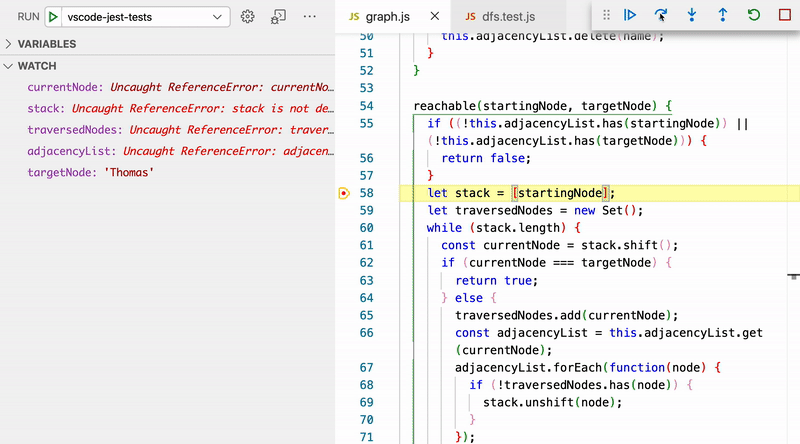Click line number 54 in the gutter
The height and width of the screenshot is (444, 800).
(366, 106)
